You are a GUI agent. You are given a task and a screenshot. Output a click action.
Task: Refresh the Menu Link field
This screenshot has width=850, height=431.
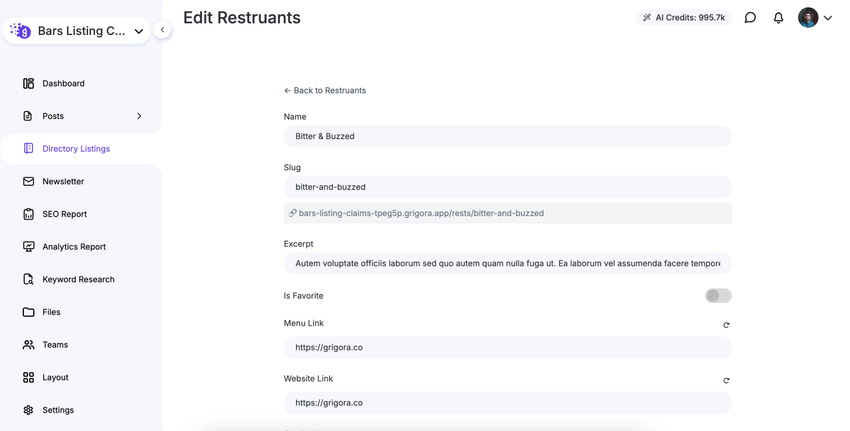726,325
